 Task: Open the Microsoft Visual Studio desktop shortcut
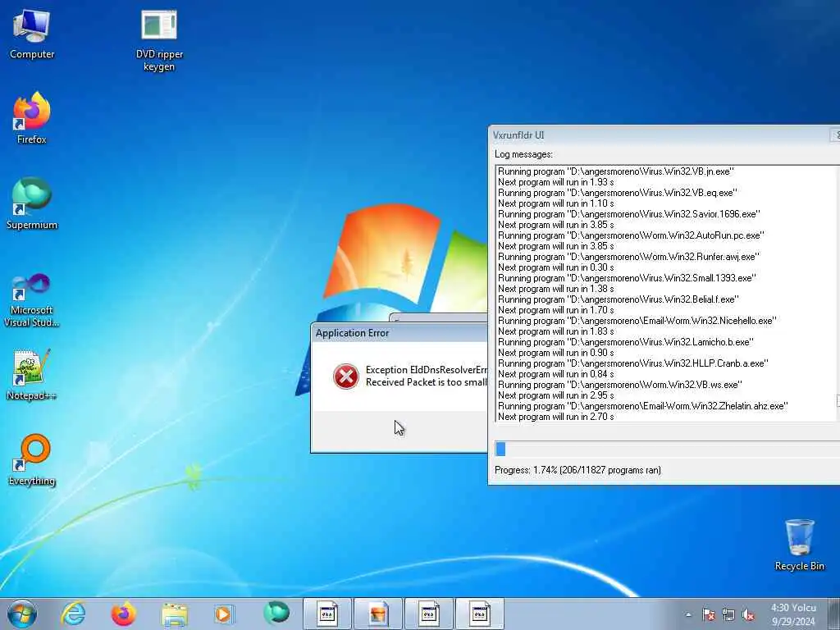point(32,300)
